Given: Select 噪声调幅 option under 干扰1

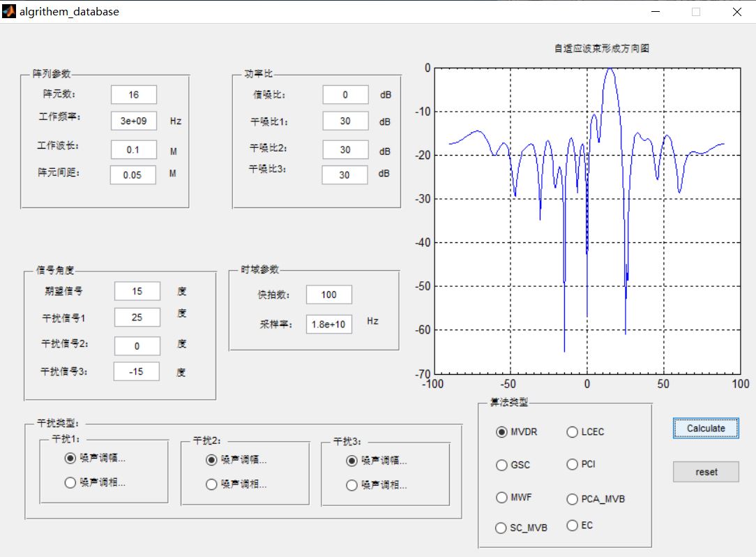Looking at the screenshot, I should pyautogui.click(x=95, y=458).
